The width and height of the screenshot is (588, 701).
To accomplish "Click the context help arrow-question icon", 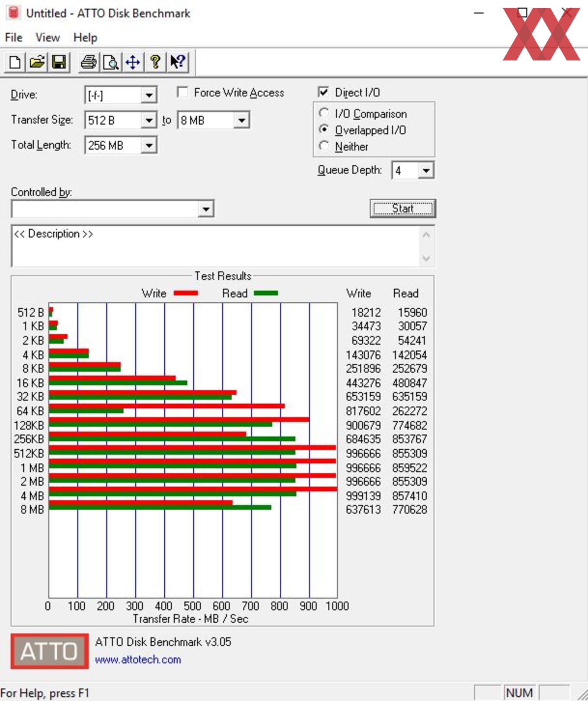I will tap(178, 62).
